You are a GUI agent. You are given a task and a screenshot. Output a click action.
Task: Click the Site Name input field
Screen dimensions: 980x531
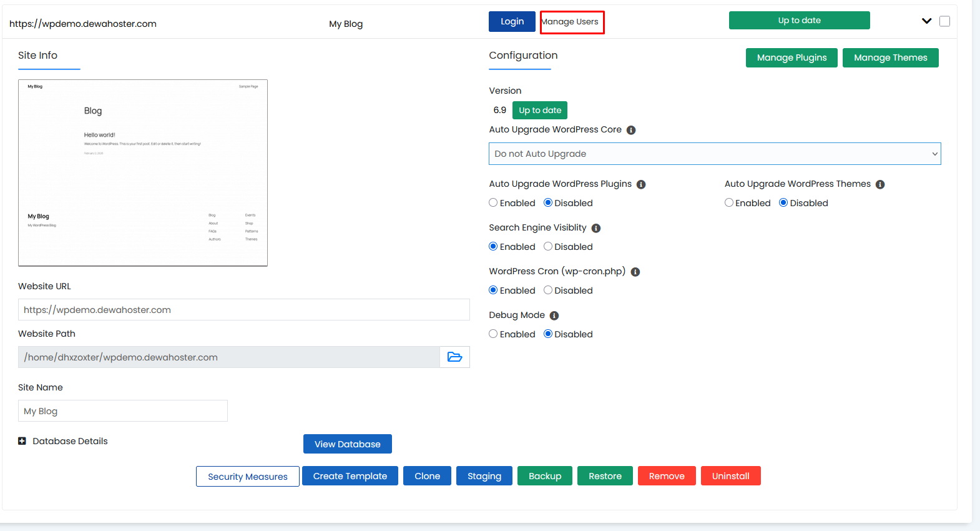123,411
